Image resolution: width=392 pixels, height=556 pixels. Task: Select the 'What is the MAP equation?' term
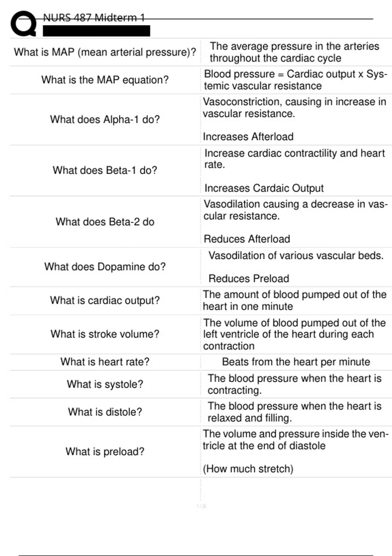coord(105,80)
